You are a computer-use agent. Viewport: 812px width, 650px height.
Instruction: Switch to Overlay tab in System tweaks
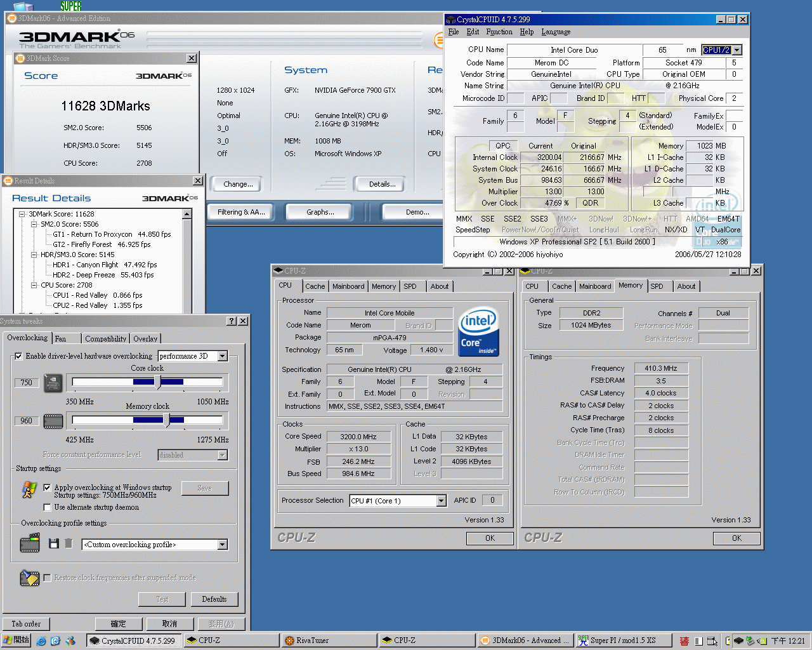coord(145,339)
